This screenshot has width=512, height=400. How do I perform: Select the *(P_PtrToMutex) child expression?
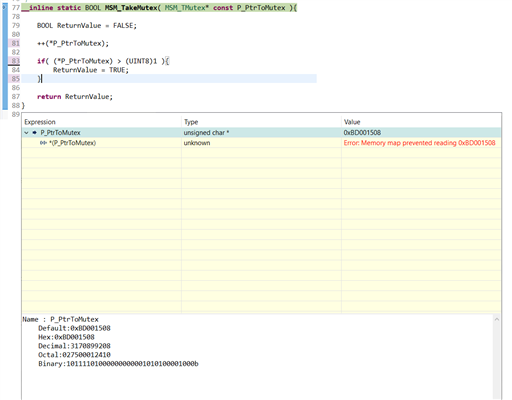click(72, 143)
